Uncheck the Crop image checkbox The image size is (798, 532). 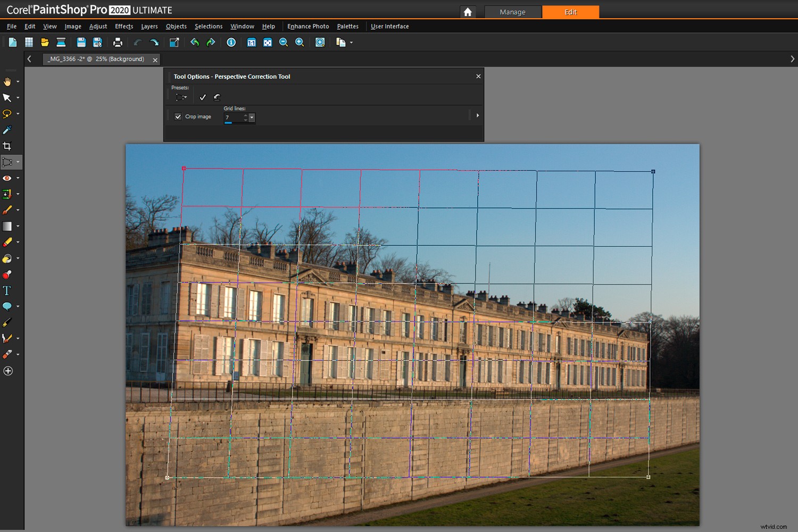(178, 116)
